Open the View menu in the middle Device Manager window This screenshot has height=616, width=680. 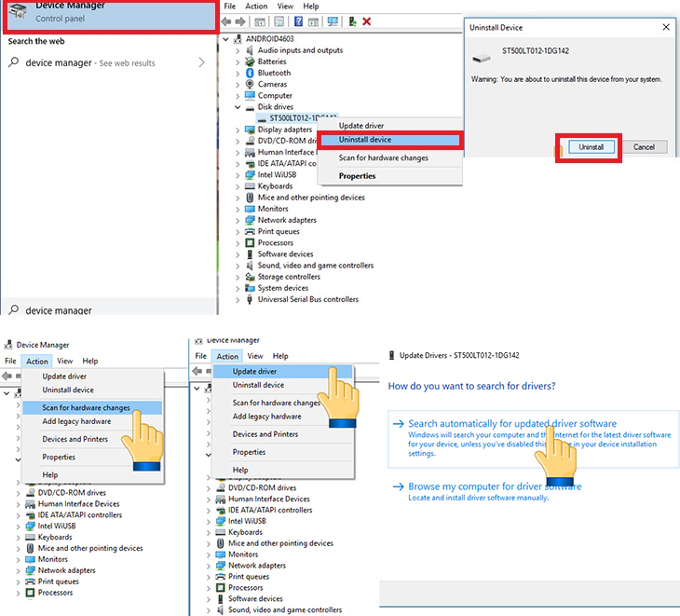point(255,356)
